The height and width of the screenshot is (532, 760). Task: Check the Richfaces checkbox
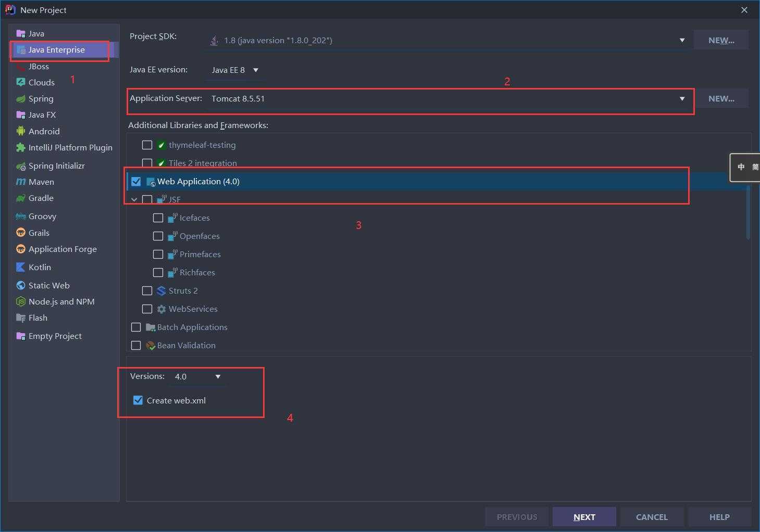pos(158,272)
